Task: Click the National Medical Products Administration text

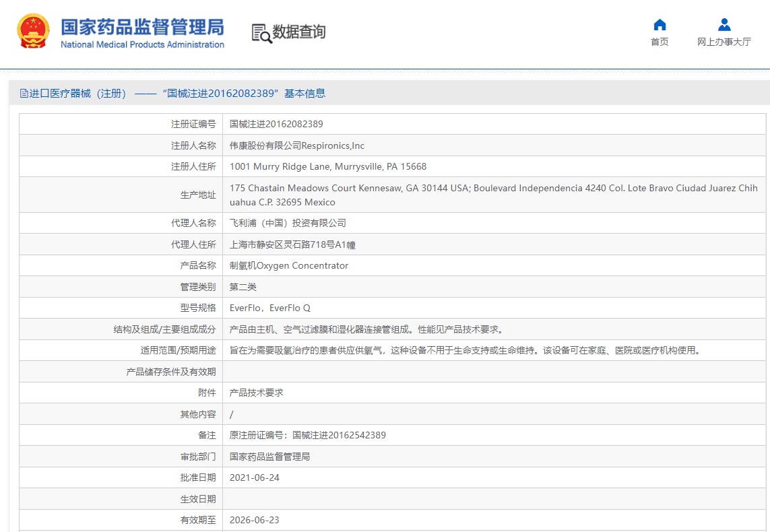Action: coord(142,45)
